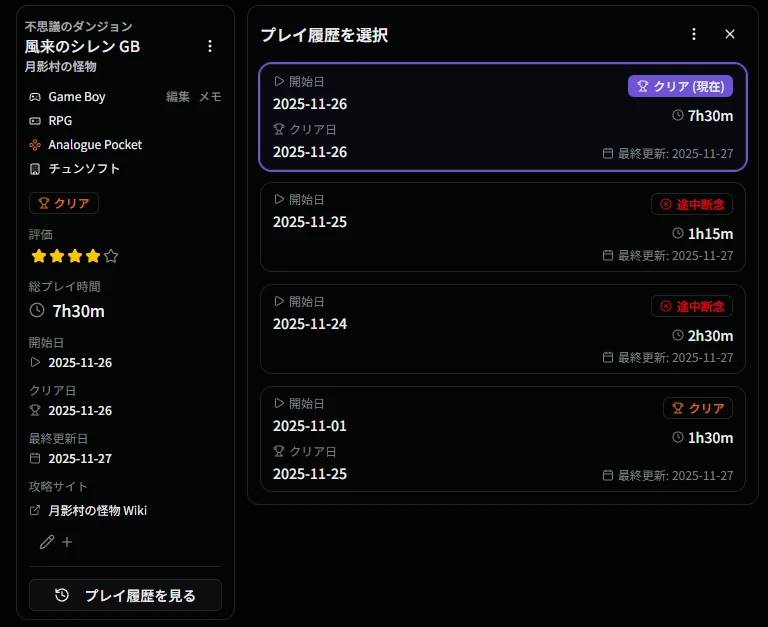Viewport: 768px width, 627px height.
Task: Click the total play time clock icon
Action: (x=37, y=311)
